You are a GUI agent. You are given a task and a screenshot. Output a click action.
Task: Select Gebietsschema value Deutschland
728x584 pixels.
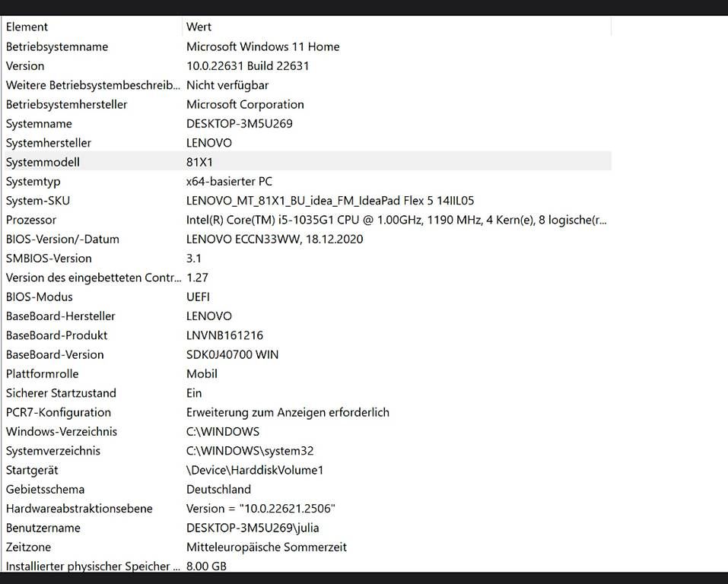click(x=218, y=490)
